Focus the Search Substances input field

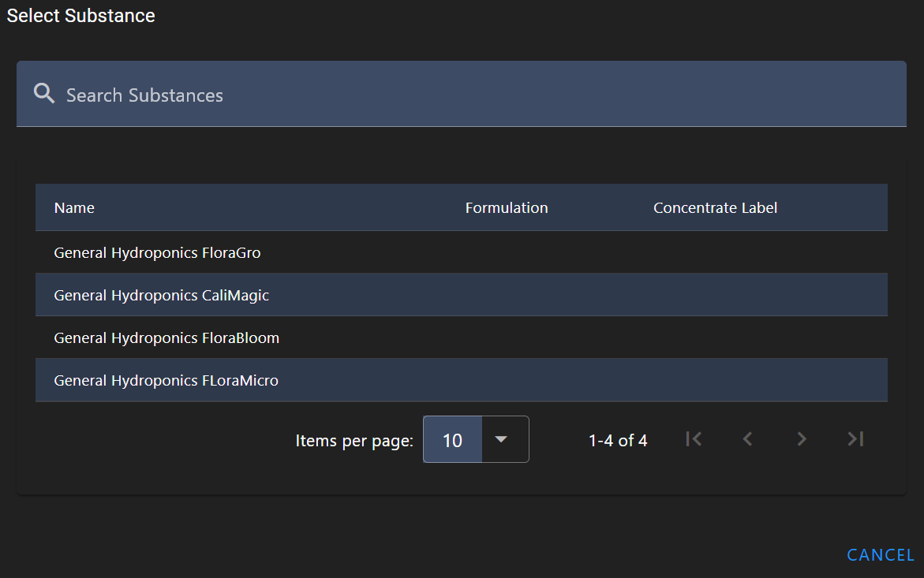point(473,95)
